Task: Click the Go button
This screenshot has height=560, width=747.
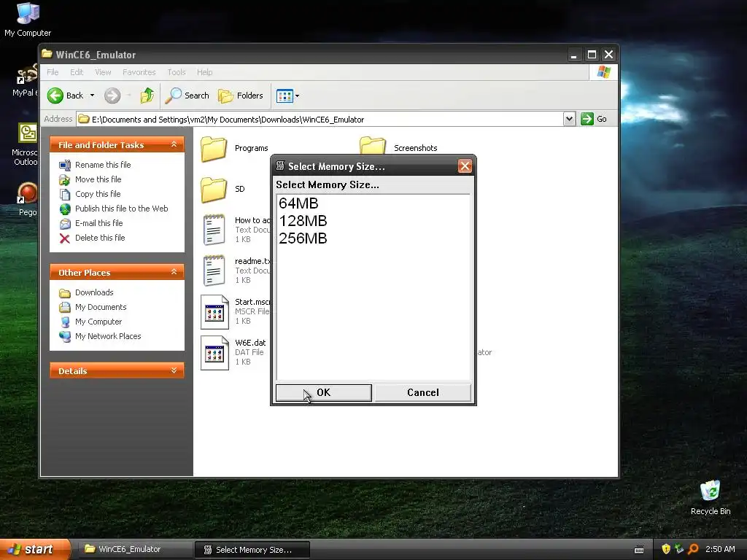Action: (594, 119)
